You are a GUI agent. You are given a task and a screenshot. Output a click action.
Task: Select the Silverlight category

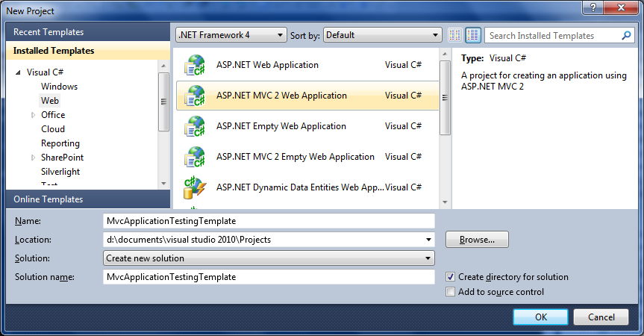click(60, 172)
